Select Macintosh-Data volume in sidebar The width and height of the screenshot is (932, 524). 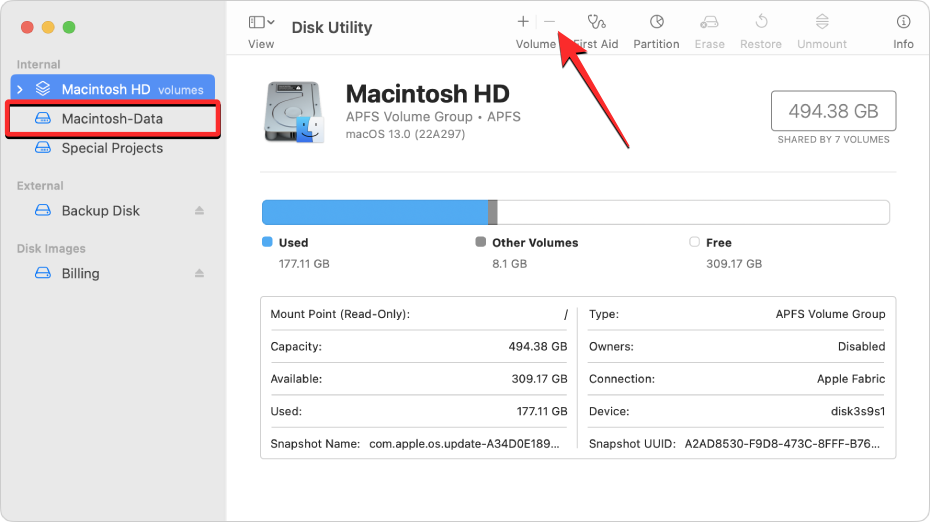(112, 119)
